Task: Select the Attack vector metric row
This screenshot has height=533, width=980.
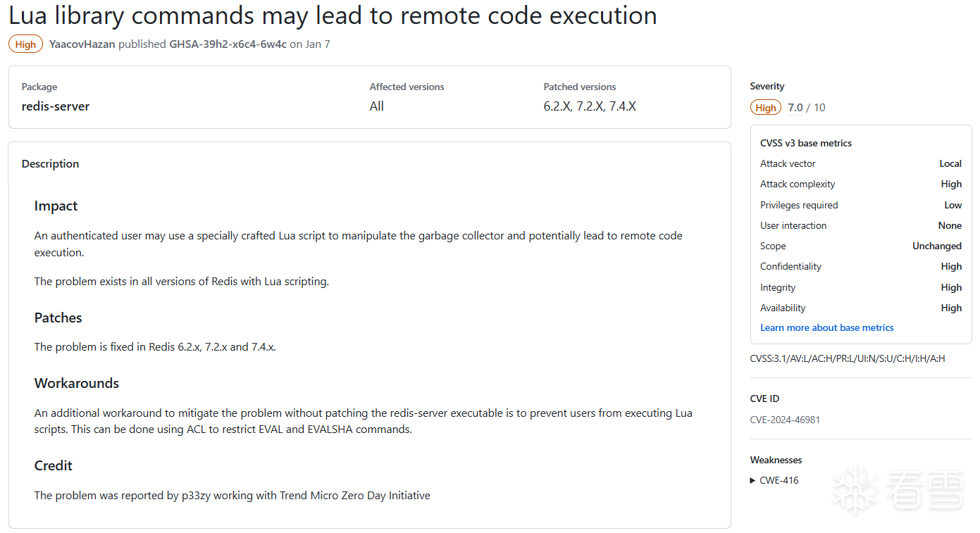Action: (860, 164)
